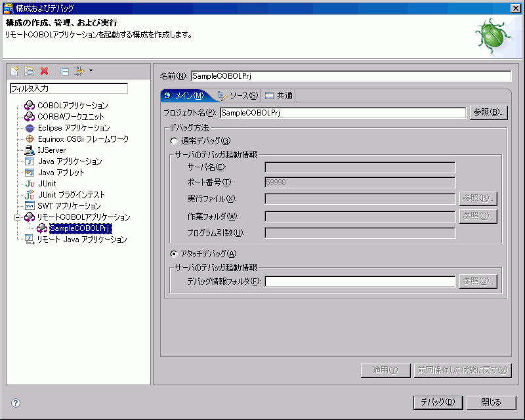The width and height of the screenshot is (525, 420).
Task: Click the 閉じる button
Action: pos(491,402)
